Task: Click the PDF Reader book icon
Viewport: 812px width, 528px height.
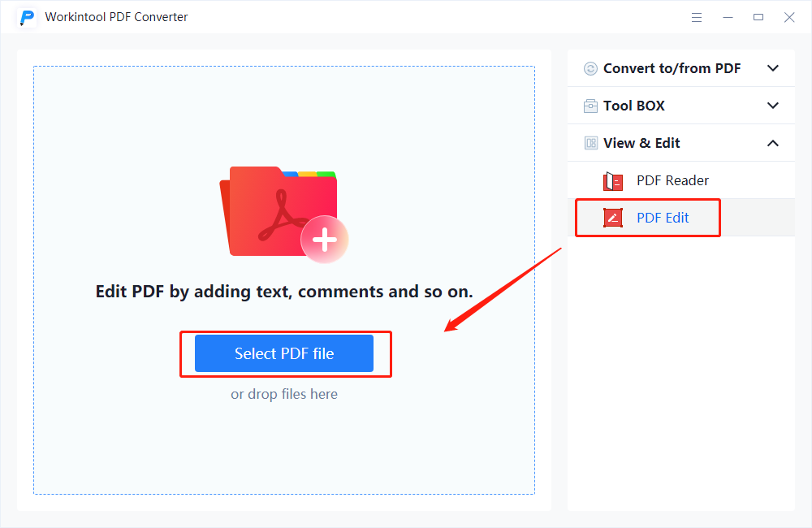Action: (x=612, y=181)
